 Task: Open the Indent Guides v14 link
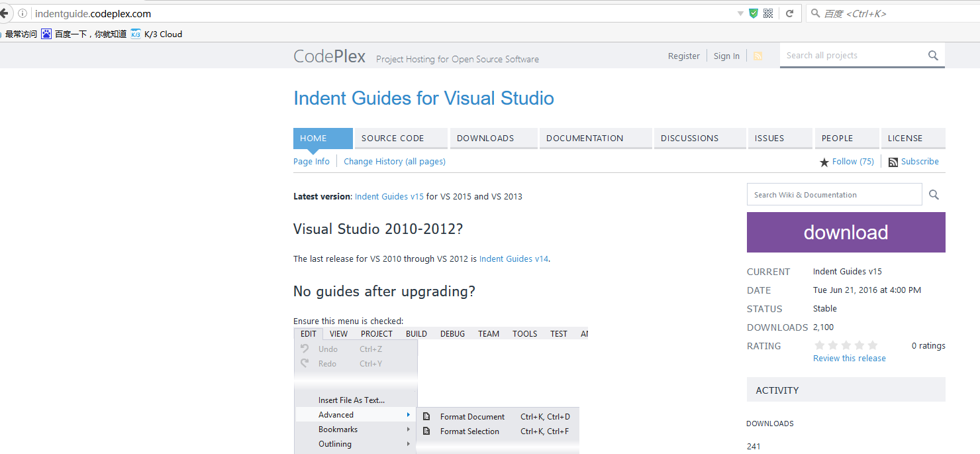(514, 258)
